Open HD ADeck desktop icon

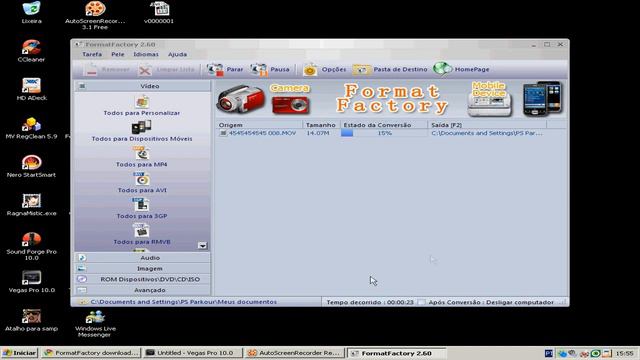click(x=31, y=89)
